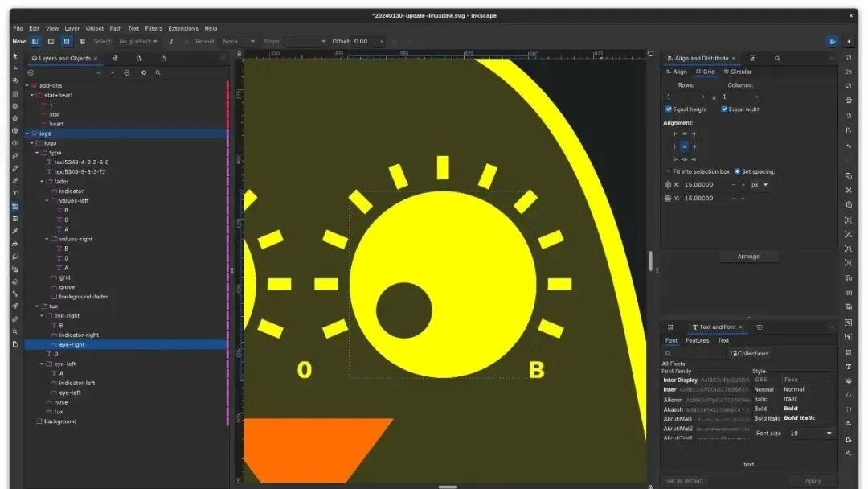Select the Text tool in left toolbox
This screenshot has height=489, width=868.
14,193
